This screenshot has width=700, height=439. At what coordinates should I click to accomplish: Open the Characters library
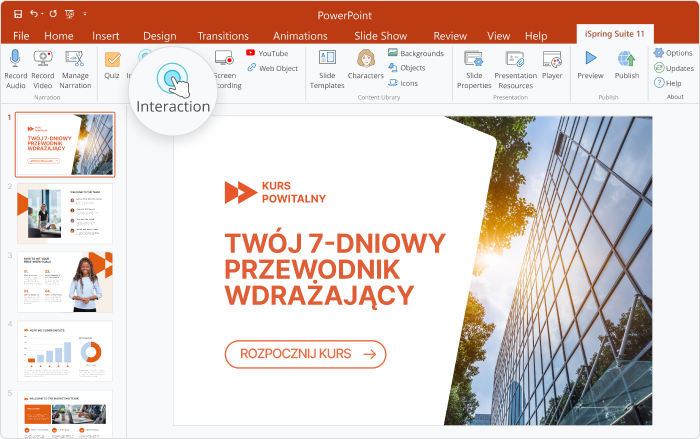click(366, 65)
